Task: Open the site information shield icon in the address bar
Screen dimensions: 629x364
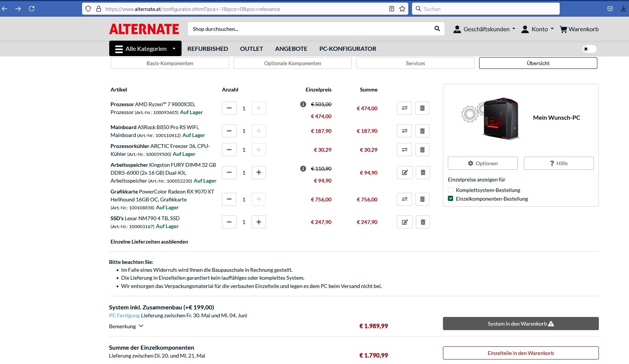Action: [88, 9]
